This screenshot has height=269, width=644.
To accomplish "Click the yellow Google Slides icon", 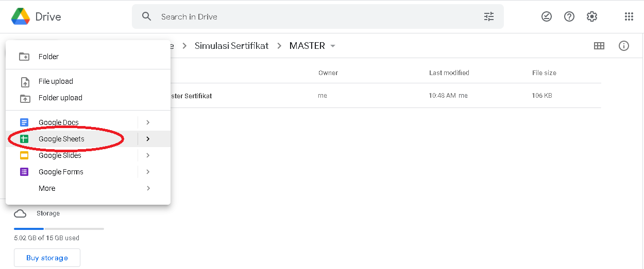I will (x=24, y=155).
